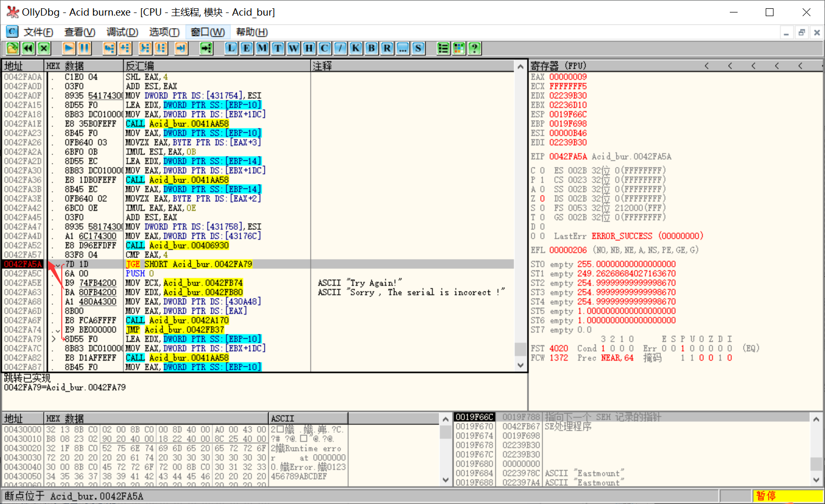The image size is (825, 504).
Task: Select EAX register value 00000009
Action: [568, 77]
